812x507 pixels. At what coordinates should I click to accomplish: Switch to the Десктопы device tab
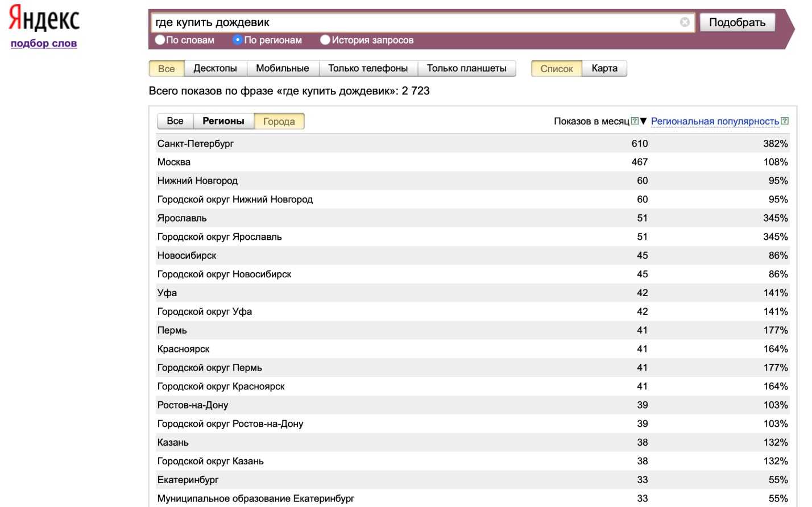pyautogui.click(x=215, y=68)
